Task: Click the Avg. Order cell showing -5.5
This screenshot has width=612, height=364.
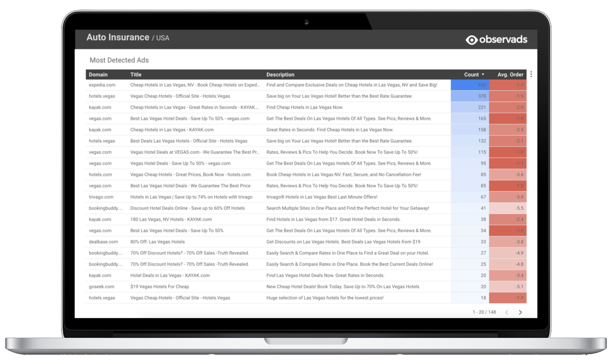Action: click(x=508, y=208)
